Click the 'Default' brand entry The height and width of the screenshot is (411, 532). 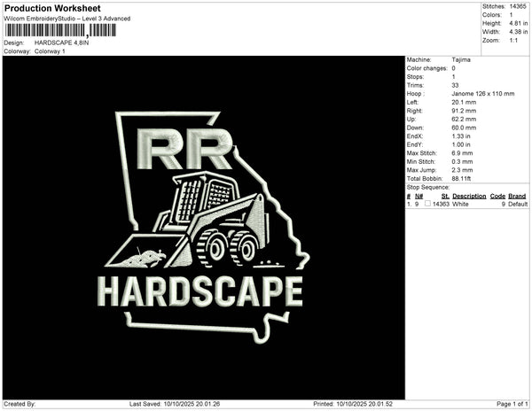click(518, 204)
